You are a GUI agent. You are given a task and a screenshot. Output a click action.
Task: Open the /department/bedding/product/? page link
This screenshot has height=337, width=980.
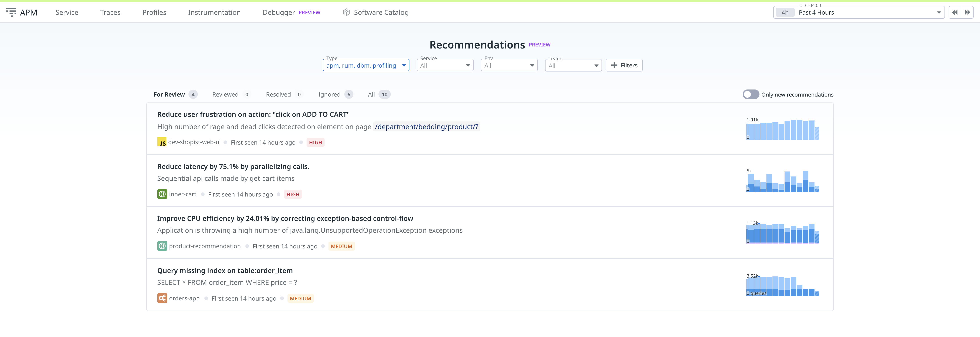click(426, 127)
